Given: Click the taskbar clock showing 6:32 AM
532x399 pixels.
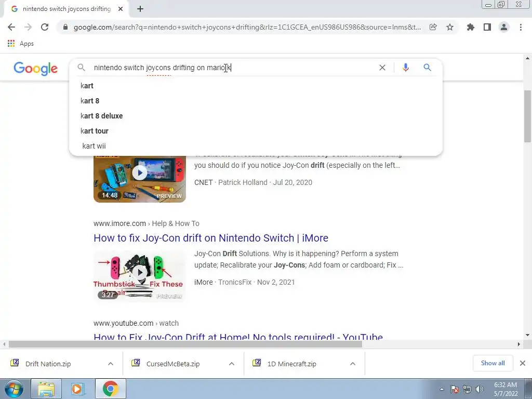Looking at the screenshot, I should pyautogui.click(x=506, y=389).
